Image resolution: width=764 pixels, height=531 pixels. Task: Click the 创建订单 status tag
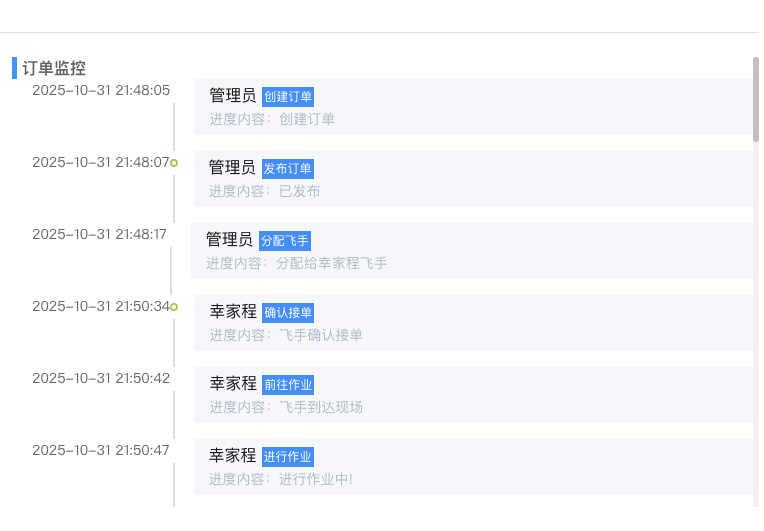click(288, 97)
